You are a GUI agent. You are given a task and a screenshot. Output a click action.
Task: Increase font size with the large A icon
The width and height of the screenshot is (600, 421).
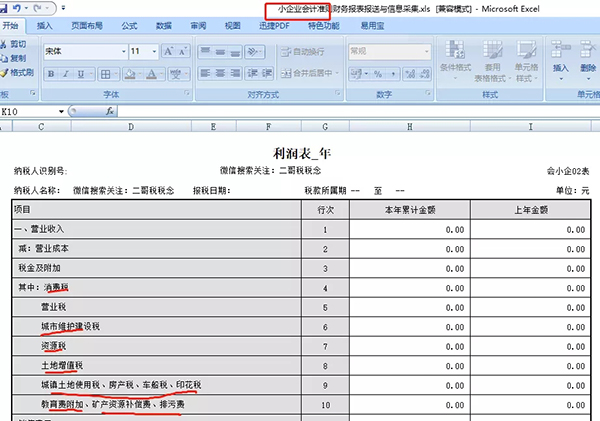[x=168, y=51]
